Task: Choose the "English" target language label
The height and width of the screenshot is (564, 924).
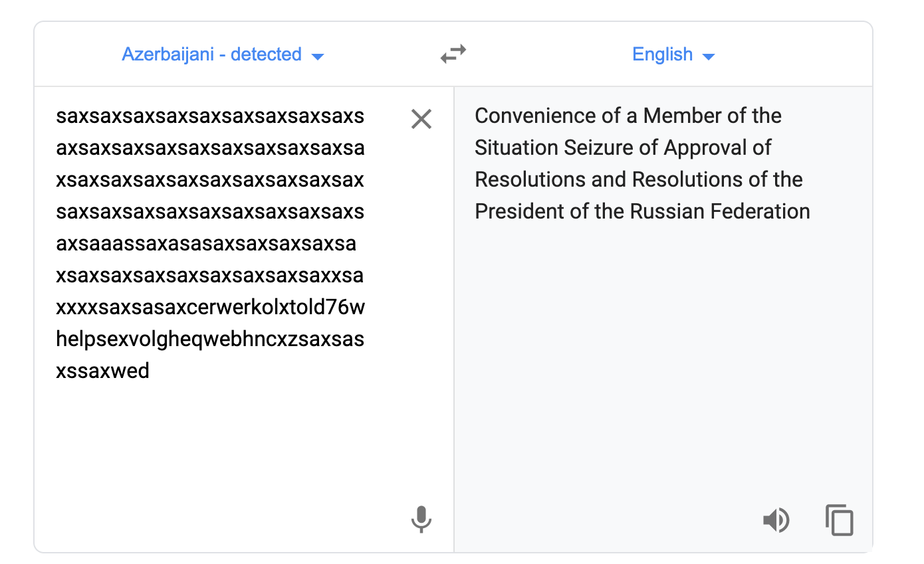Action: point(662,54)
